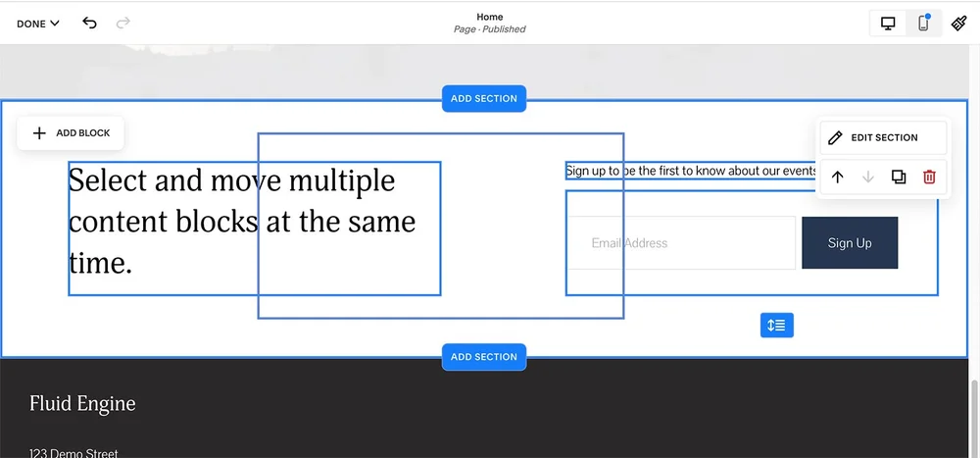Screen dimensions: 980x458
Task: Click the Home page title
Action: (x=489, y=17)
